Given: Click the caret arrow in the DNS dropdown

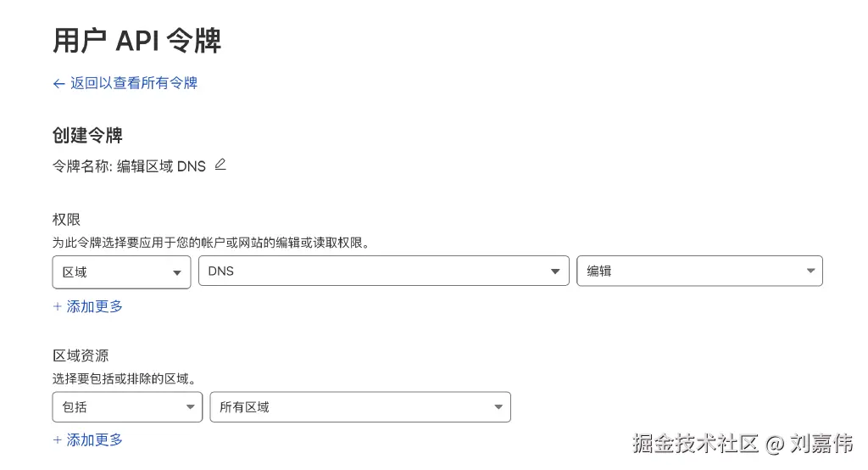Looking at the screenshot, I should point(555,272).
